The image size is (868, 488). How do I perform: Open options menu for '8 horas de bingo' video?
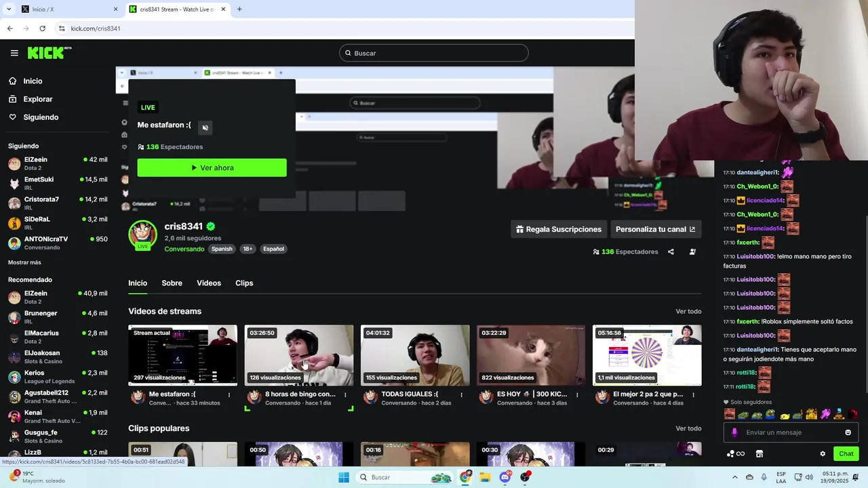click(345, 394)
